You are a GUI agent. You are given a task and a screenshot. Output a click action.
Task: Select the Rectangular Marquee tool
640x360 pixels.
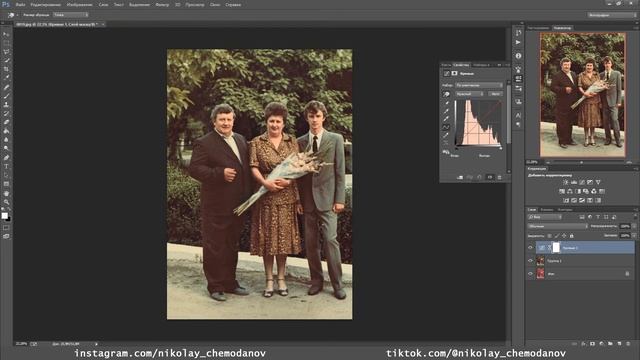(6, 43)
